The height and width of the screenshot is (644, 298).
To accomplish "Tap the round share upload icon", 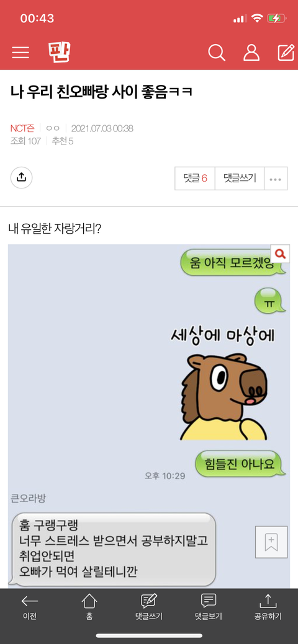I will [21, 177].
